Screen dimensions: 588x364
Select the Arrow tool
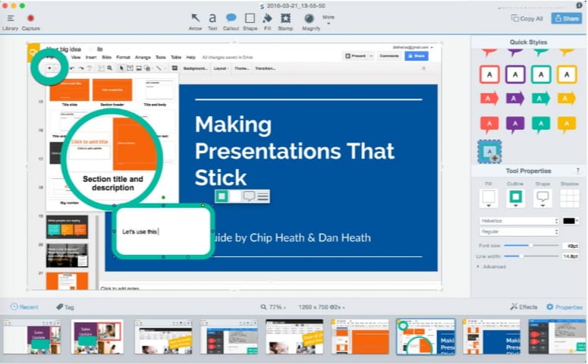pos(195,21)
